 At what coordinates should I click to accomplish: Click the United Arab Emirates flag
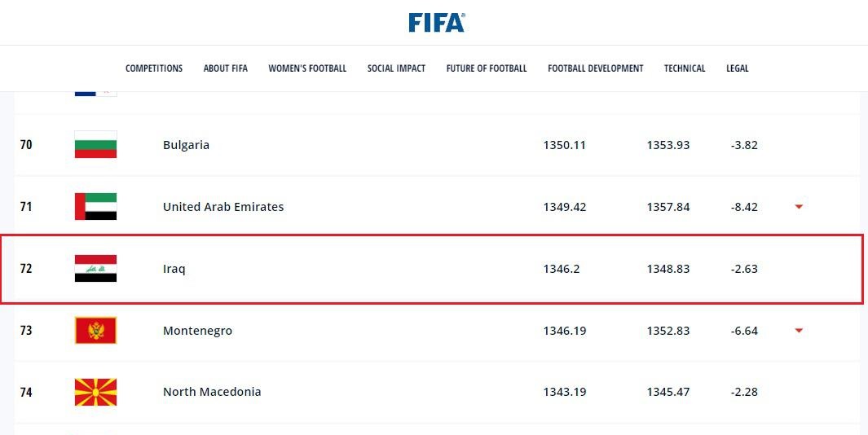(96, 206)
